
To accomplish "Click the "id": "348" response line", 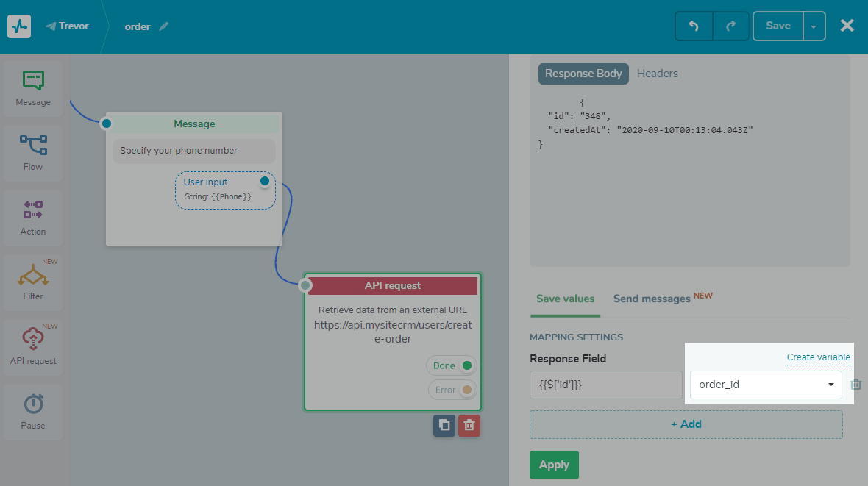I will click(579, 116).
